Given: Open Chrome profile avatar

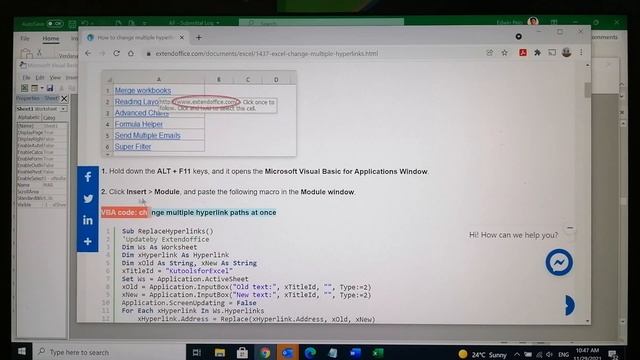Looking at the screenshot, I should click(567, 52).
